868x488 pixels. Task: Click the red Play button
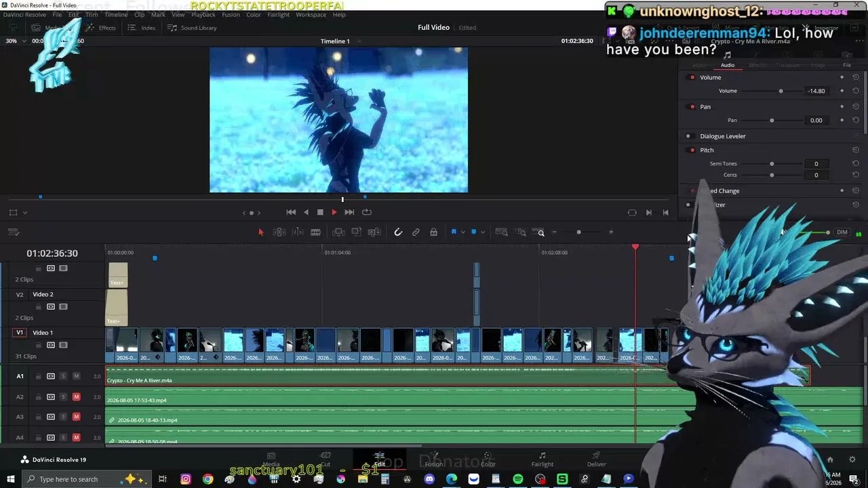click(334, 212)
